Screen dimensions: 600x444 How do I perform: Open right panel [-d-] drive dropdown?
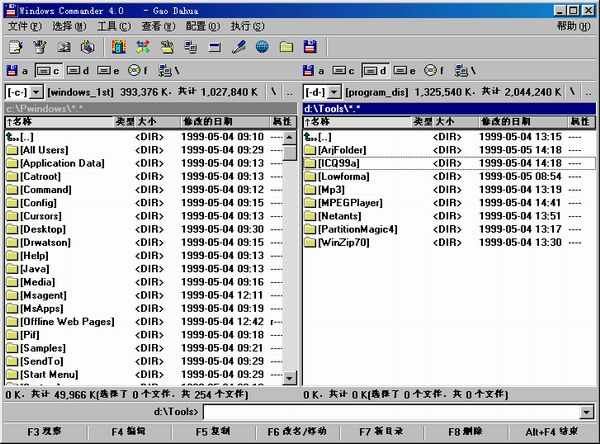pos(334,92)
